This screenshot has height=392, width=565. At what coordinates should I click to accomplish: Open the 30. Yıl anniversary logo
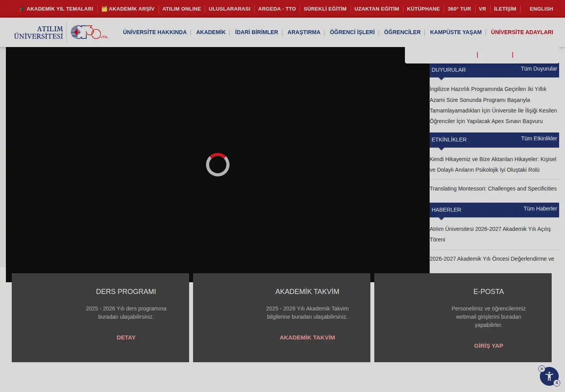(89, 32)
